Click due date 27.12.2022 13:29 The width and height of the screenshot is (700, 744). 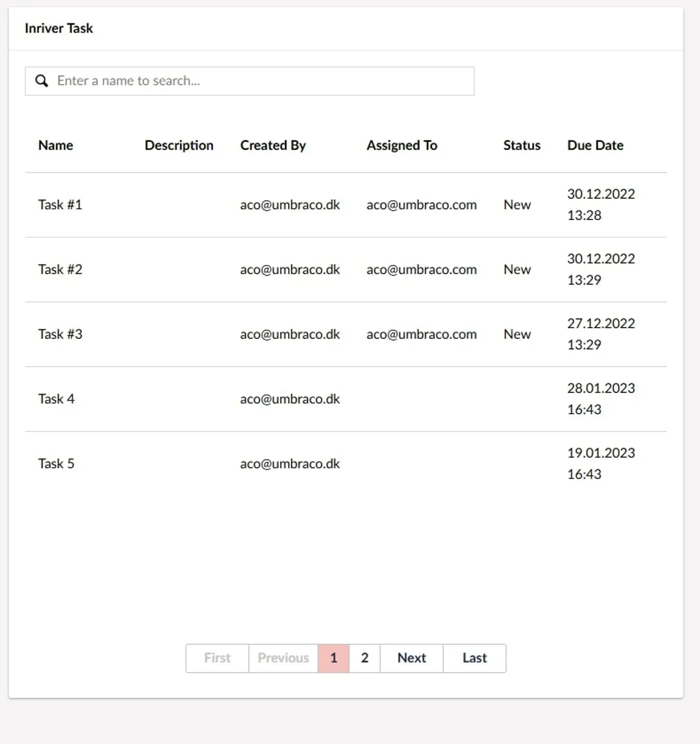coord(601,334)
